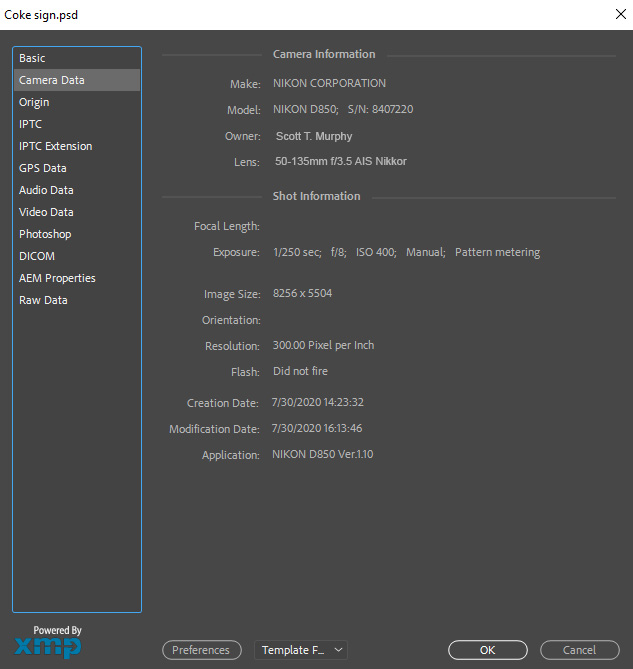Select the Video Data section
The image size is (633, 669).
pyautogui.click(x=46, y=212)
